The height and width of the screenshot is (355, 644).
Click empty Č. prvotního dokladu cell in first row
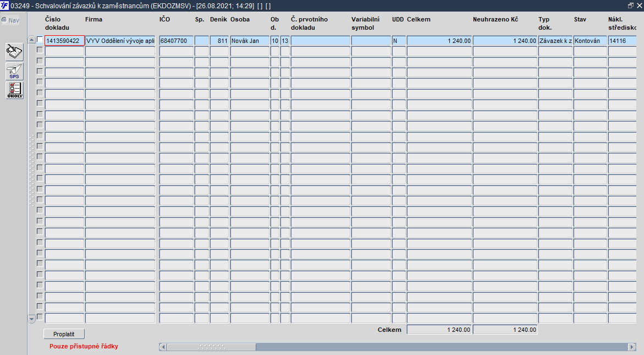[x=321, y=41]
